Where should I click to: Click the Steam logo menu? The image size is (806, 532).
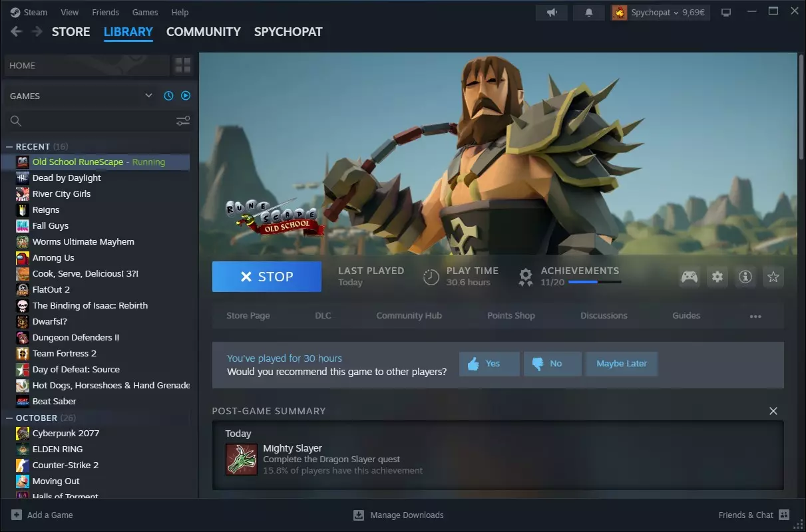tap(29, 13)
